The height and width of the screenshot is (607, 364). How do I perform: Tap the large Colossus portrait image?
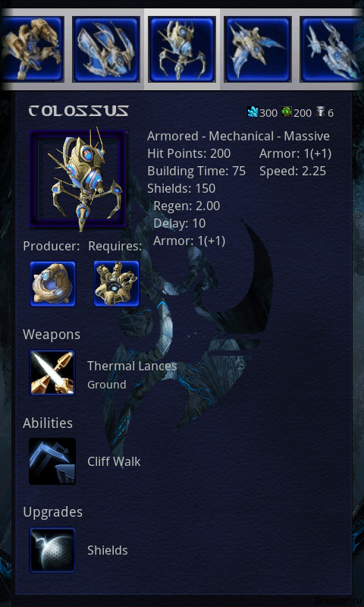pyautogui.click(x=78, y=179)
